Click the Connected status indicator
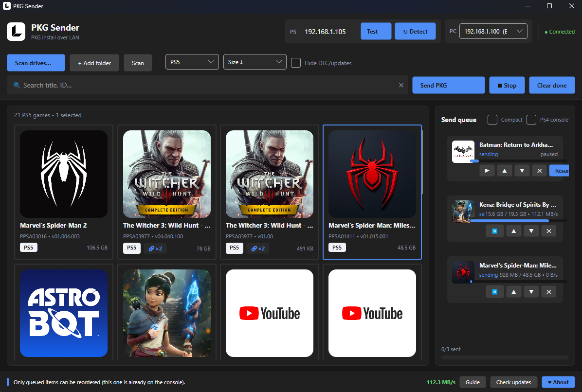582x392 pixels. point(559,32)
